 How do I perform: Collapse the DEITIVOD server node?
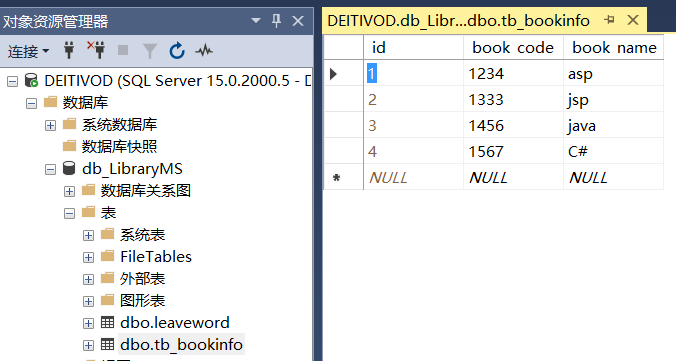click(13, 81)
